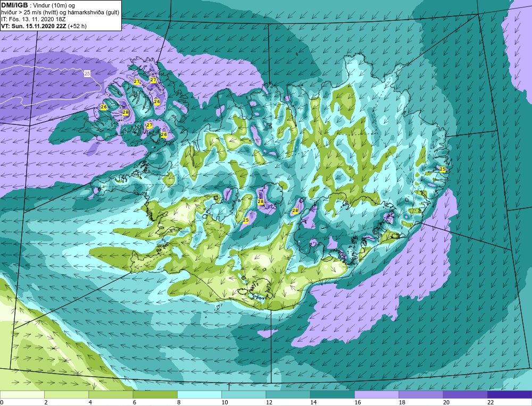Select the yellow '28' gust label in the Westfjords
This screenshot has height=406, width=532.
125,112
